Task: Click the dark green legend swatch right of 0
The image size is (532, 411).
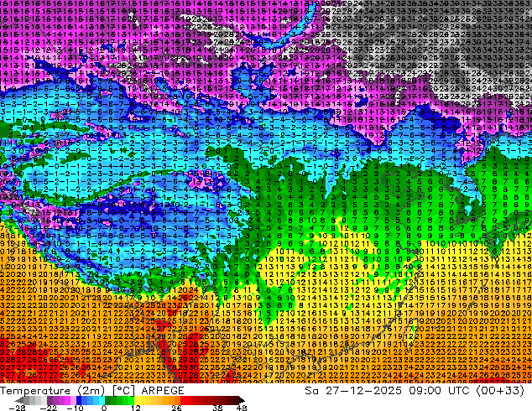Action: (x=107, y=400)
